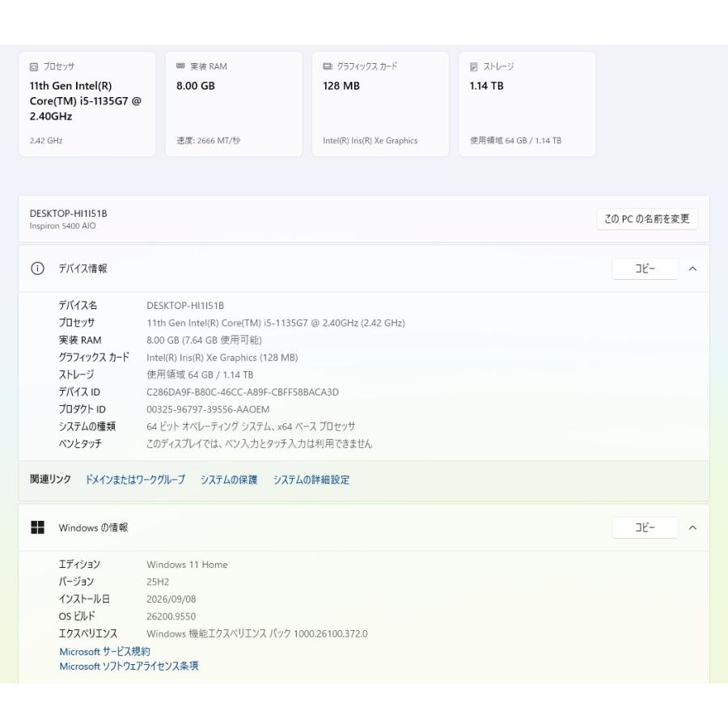This screenshot has height=728, width=728.
Task: Select OS build 26200.9550
Action: point(171,616)
